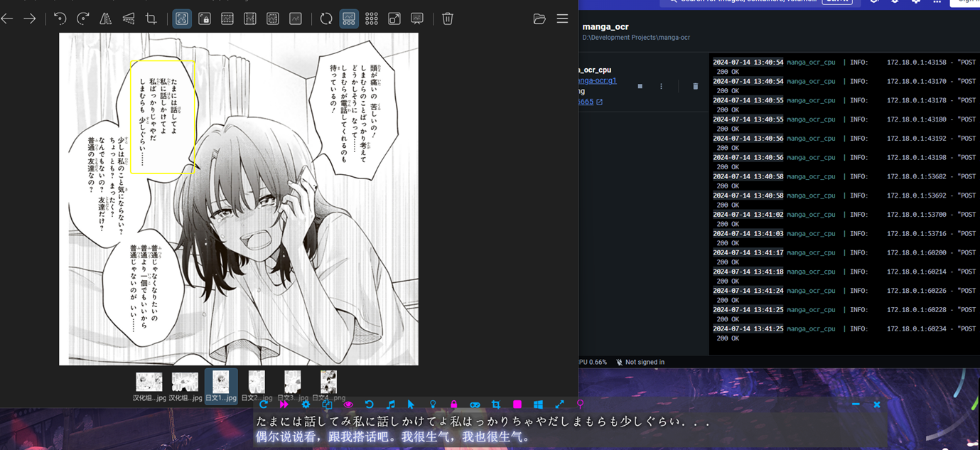Click the music note icon in the translator bar

tap(390, 405)
